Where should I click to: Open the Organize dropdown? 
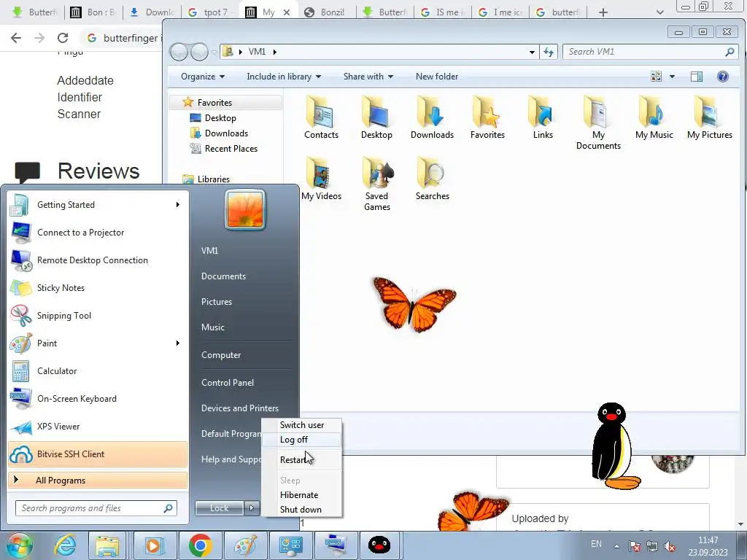click(x=203, y=77)
